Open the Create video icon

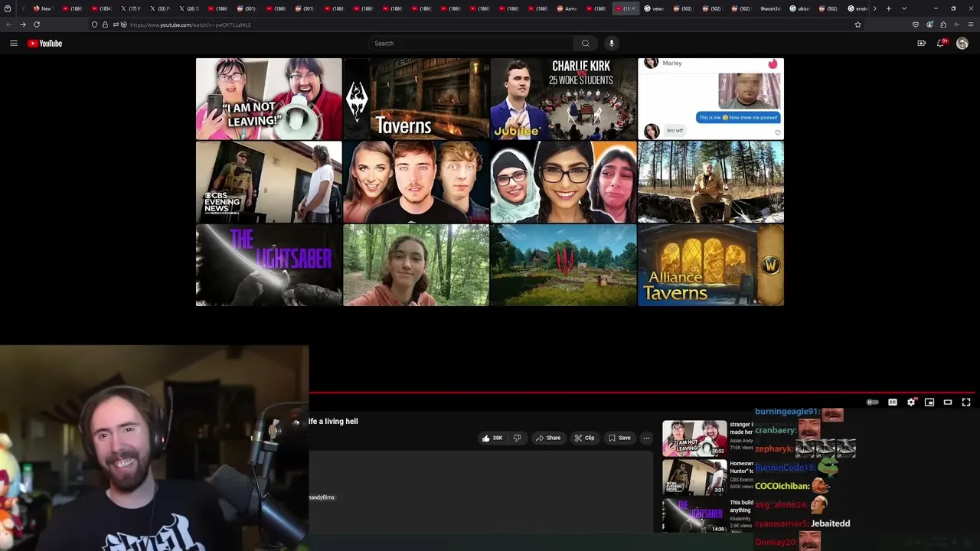coord(922,44)
